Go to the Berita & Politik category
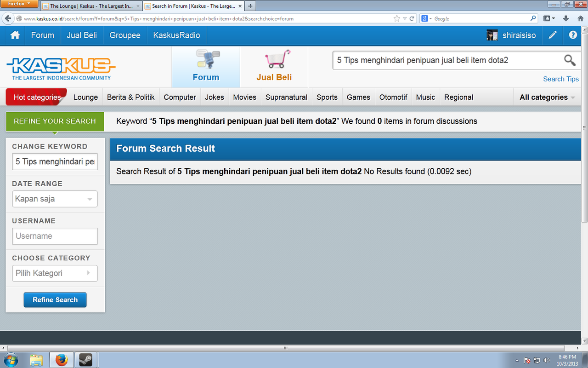This screenshot has height=368, width=588. pos(131,97)
